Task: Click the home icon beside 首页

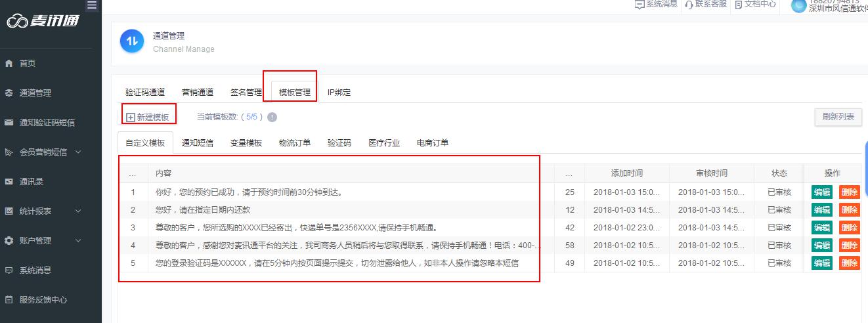Action: (9, 64)
